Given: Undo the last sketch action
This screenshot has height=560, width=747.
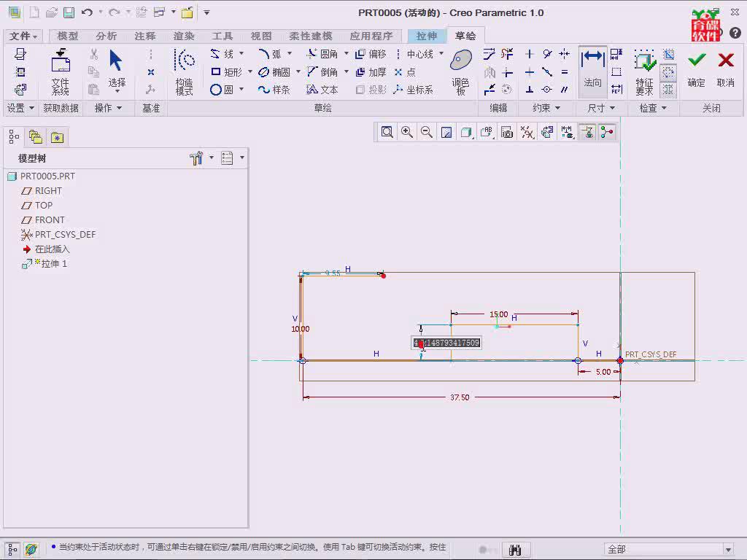Looking at the screenshot, I should click(87, 13).
